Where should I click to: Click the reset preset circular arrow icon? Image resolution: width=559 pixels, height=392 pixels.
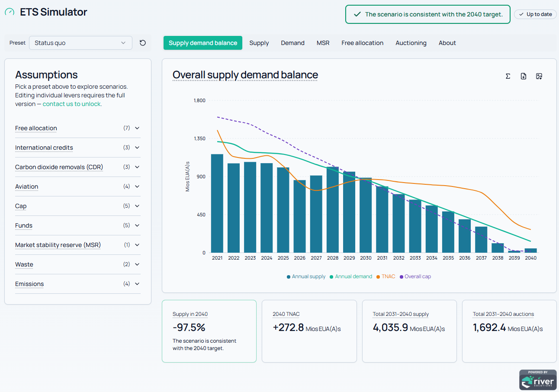143,43
